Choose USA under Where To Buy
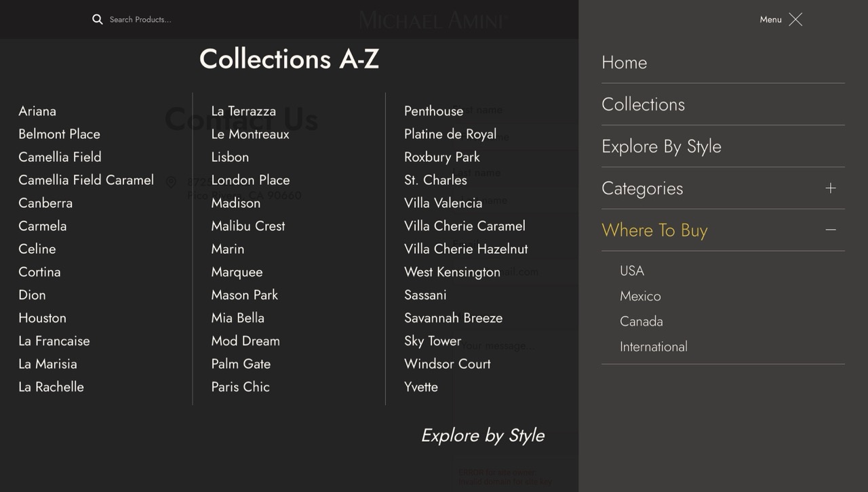Image resolution: width=868 pixels, height=492 pixels. (632, 271)
